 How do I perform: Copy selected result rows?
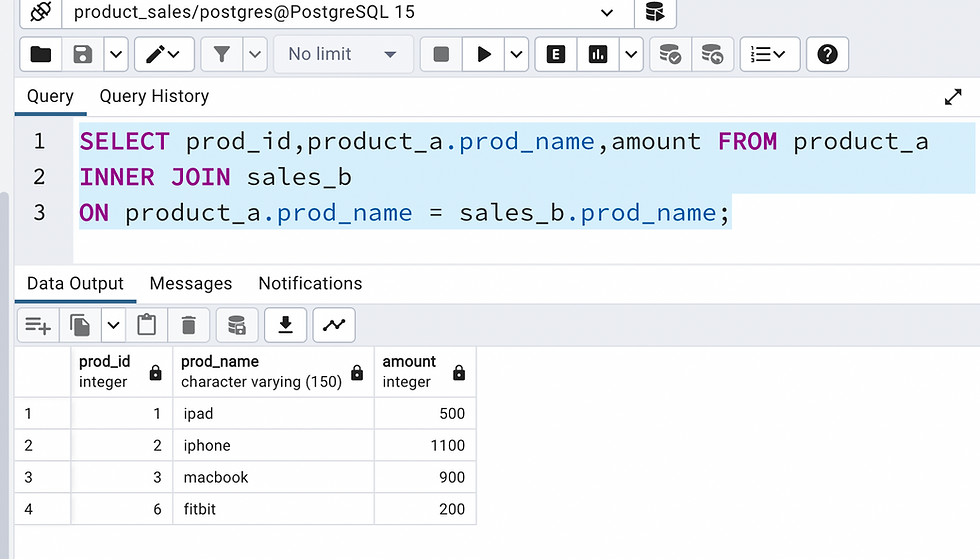(x=80, y=325)
